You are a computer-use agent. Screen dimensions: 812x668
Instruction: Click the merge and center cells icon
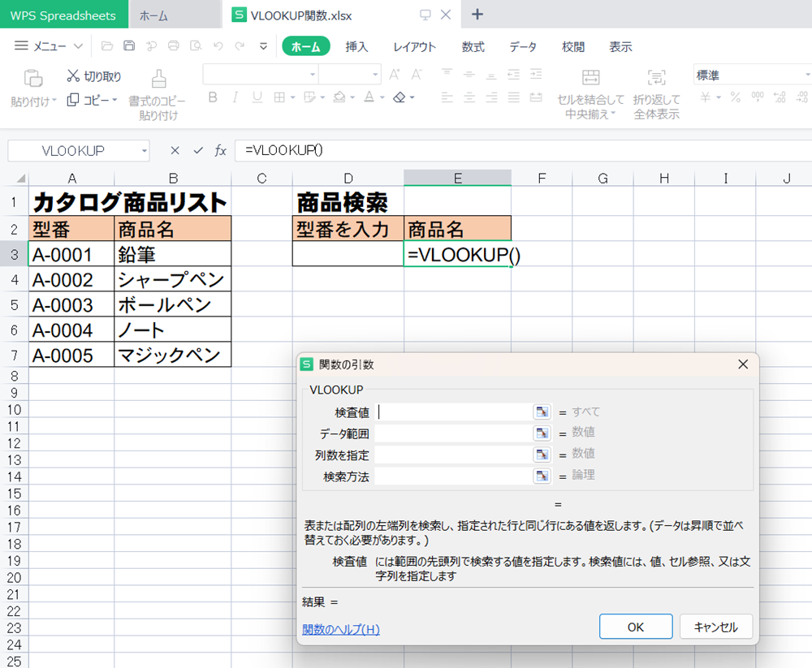[x=591, y=77]
